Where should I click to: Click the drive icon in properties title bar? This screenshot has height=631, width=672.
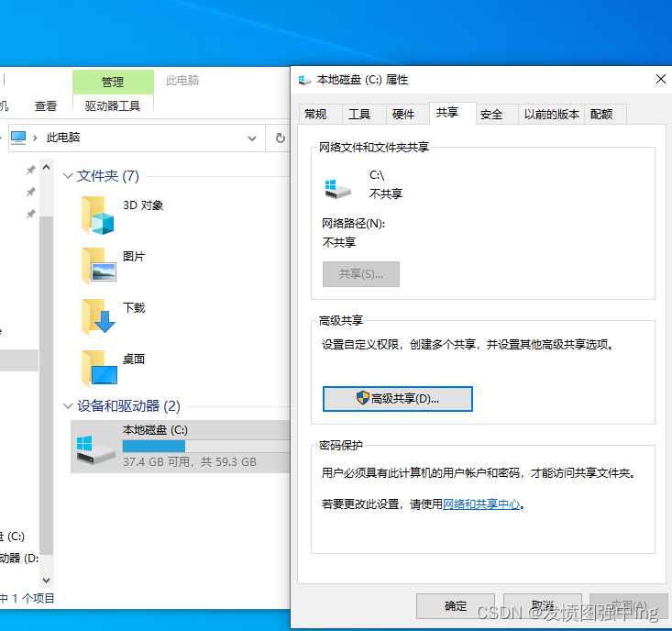click(x=304, y=80)
